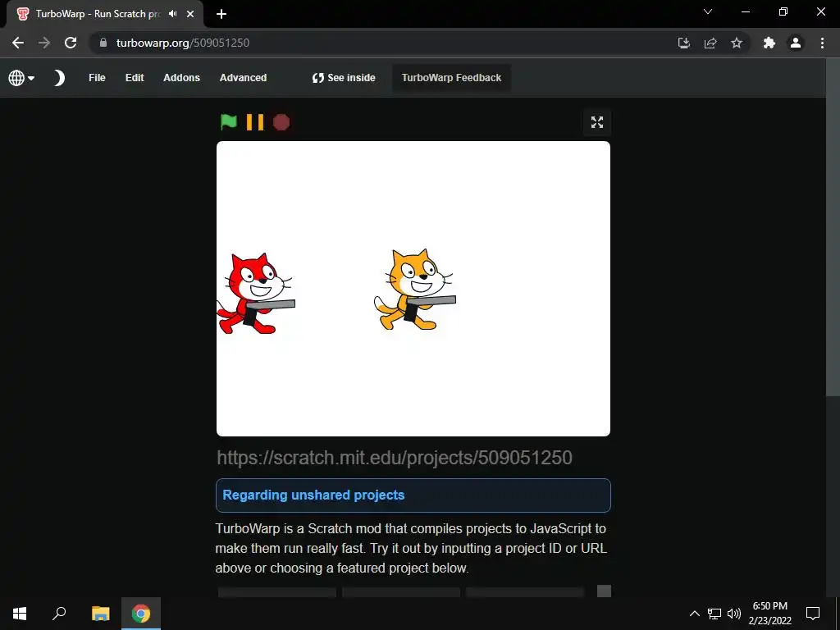This screenshot has height=630, width=840.
Task: Click the page vertical scrollbar thumb
Action: pos(833,228)
